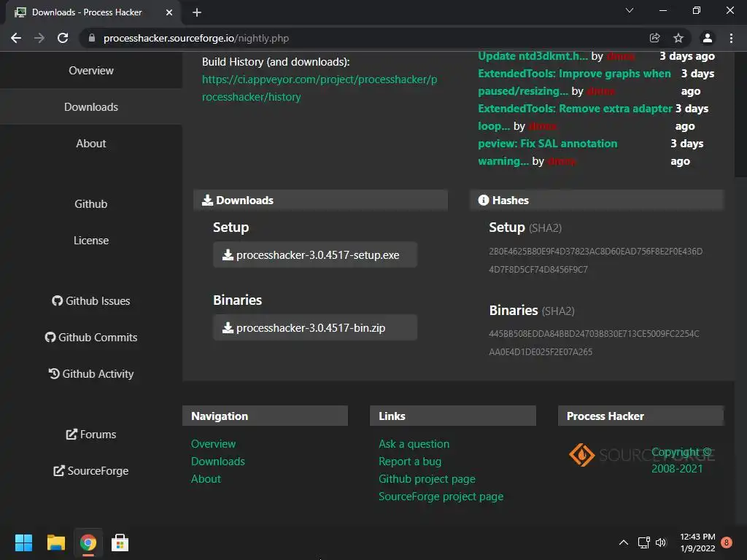
Task: Open a new browser tab
Action: pyautogui.click(x=197, y=12)
